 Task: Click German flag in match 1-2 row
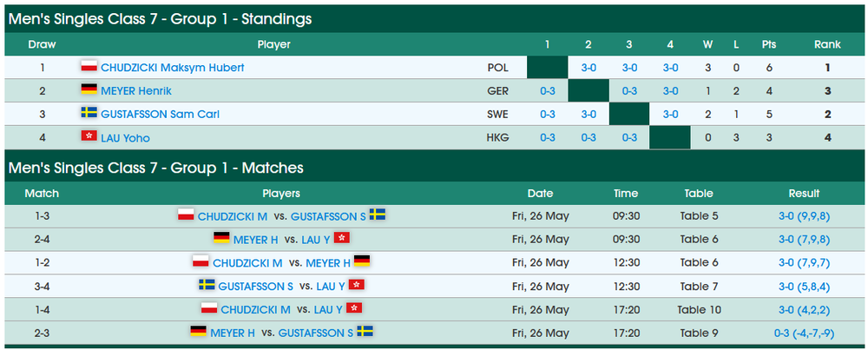[x=361, y=261]
